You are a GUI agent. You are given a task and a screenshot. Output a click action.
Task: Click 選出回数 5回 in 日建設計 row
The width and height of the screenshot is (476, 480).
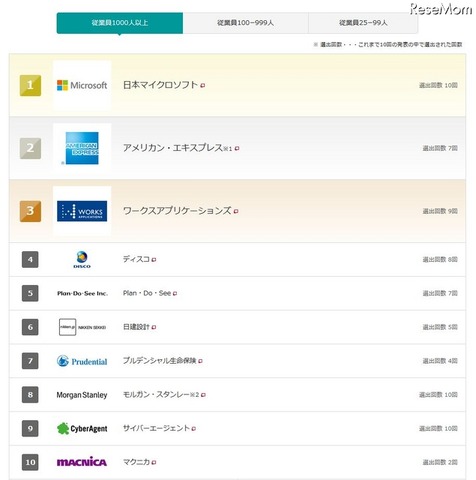coord(440,327)
